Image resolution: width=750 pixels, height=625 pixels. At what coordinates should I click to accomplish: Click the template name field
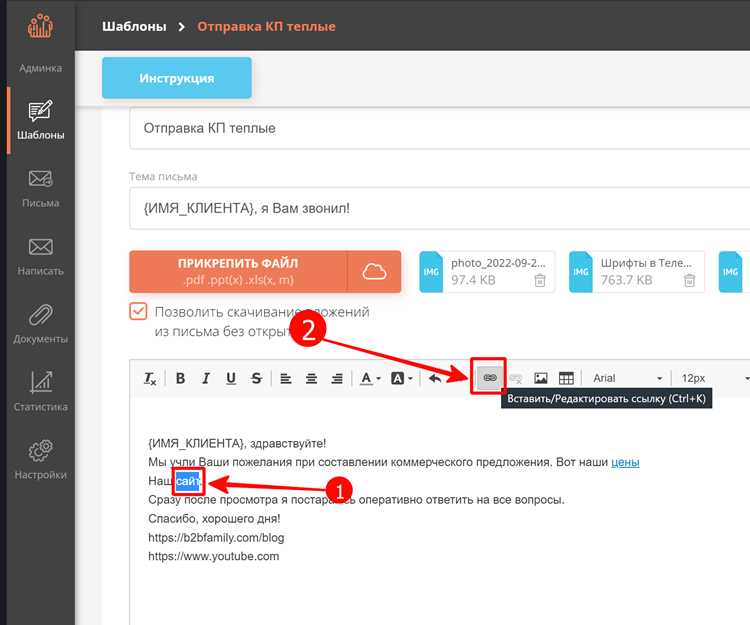tap(440, 128)
